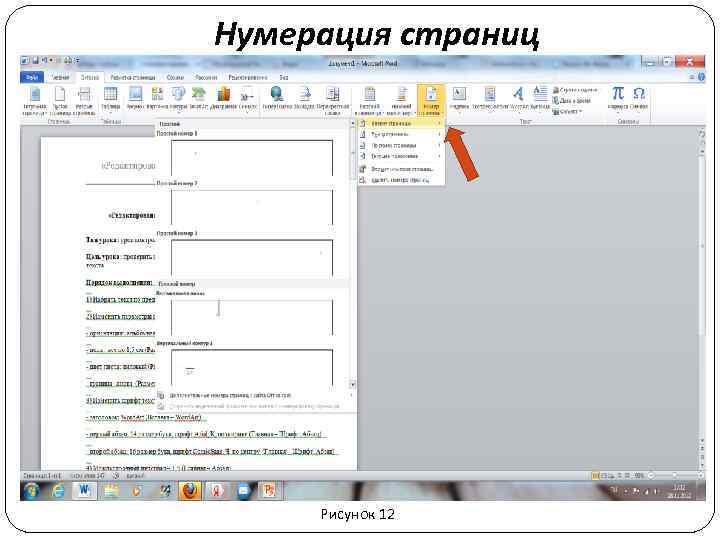Pick the Plain Number 3 gallery thumbnail
Image resolution: width=720 pixels, height=540 pixels.
tap(252, 258)
